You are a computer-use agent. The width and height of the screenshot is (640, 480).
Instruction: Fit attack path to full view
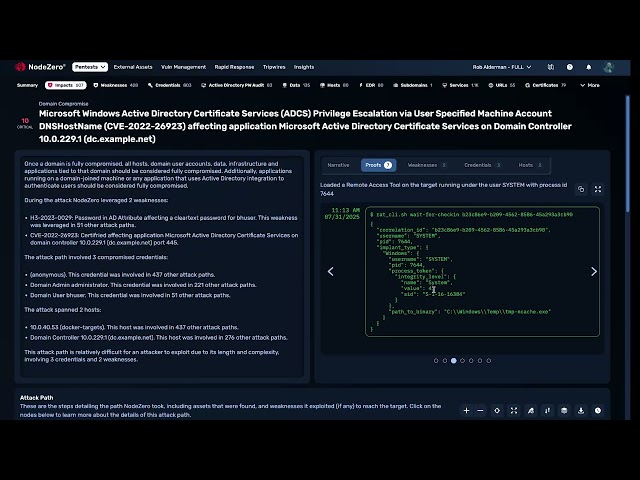coord(514,411)
